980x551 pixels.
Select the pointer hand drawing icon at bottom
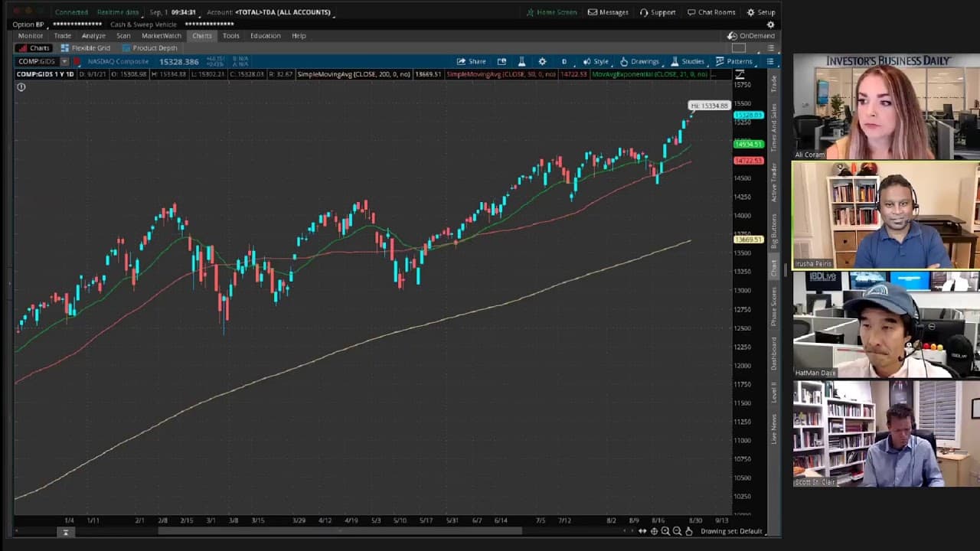[689, 531]
